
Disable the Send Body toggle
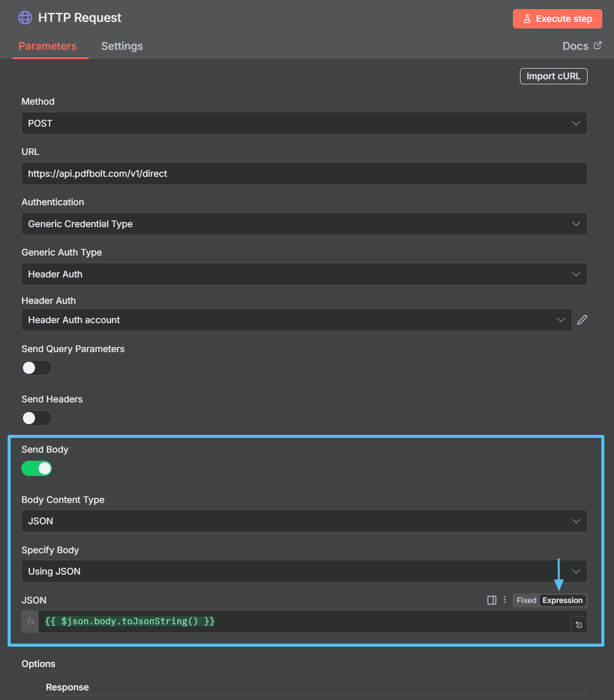tap(36, 468)
